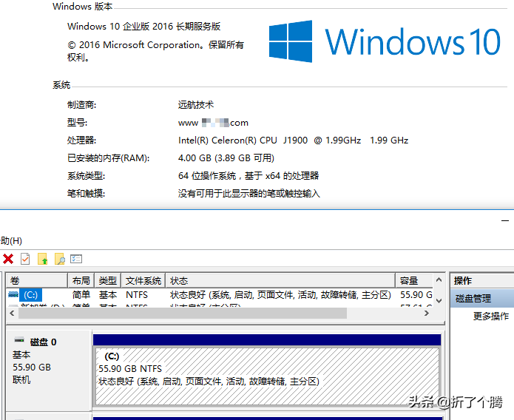Click the C: volume drive icon in list
514x420 pixels.
(x=13, y=294)
